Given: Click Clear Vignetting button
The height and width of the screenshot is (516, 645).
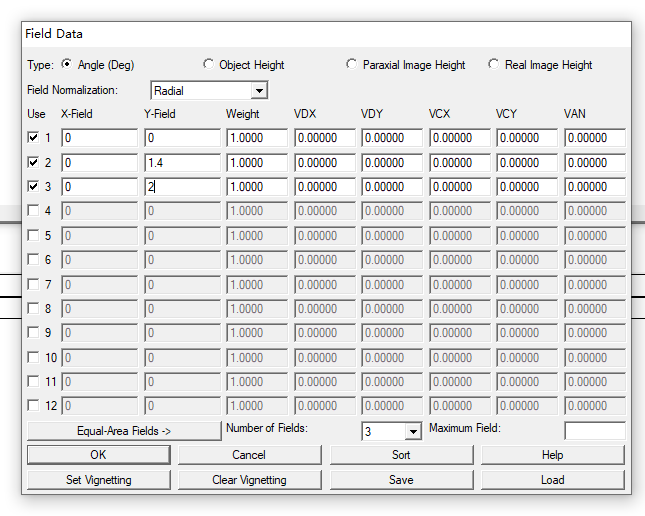Looking at the screenshot, I should click(x=250, y=480).
